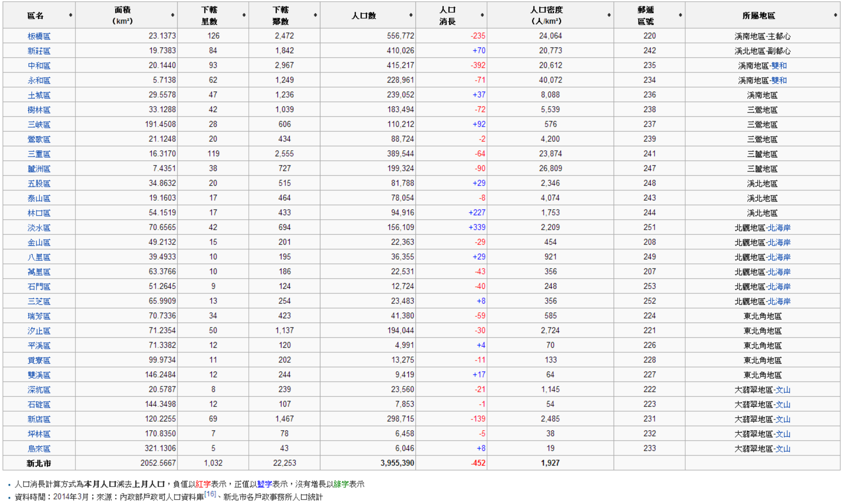This screenshot has width=842, height=504.
Task: Follow 文山 link in 新店區 row
Action: (x=783, y=419)
